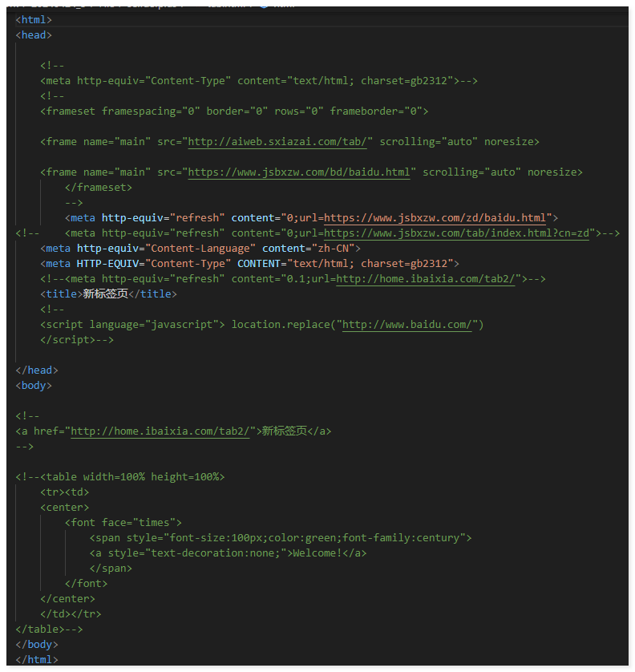Place cursor on the font face="times" tag
The width and height of the screenshot is (635, 672).
click(x=123, y=523)
